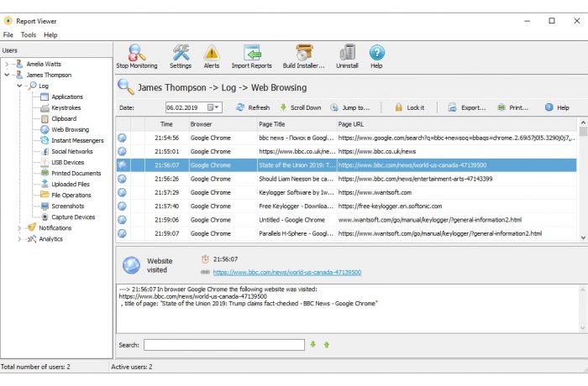Open File Operations log section

[x=71, y=195]
